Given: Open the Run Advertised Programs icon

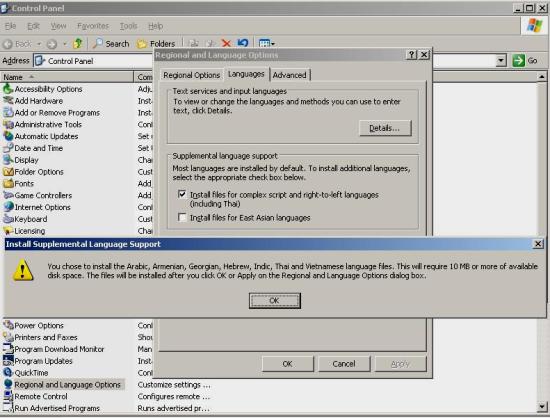Looking at the screenshot, I should 8,408.
